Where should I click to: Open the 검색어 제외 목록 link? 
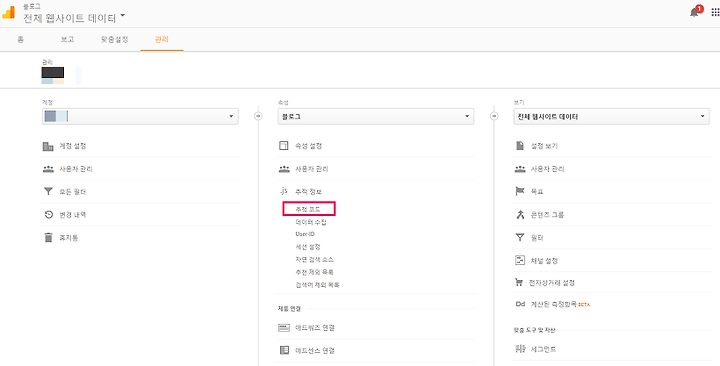click(317, 285)
